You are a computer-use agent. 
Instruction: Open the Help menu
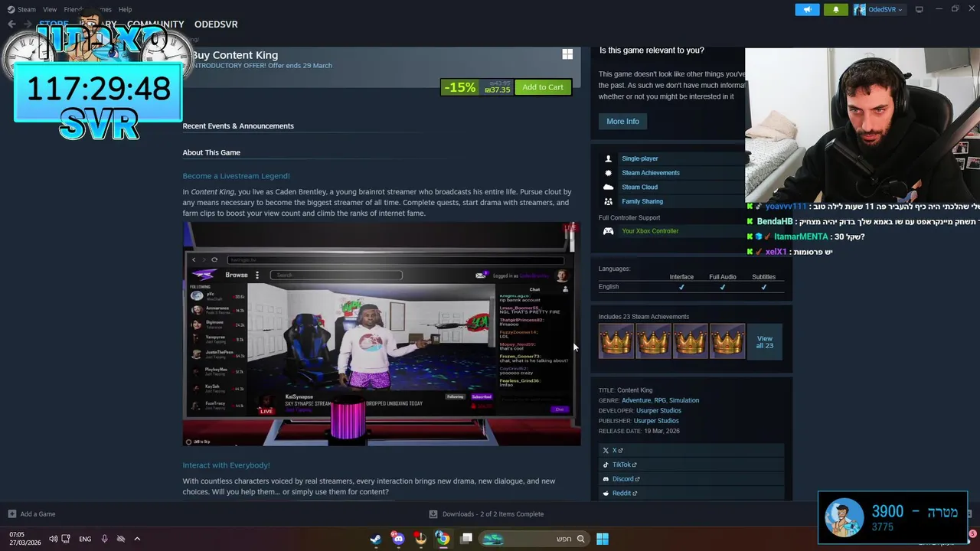click(x=125, y=9)
